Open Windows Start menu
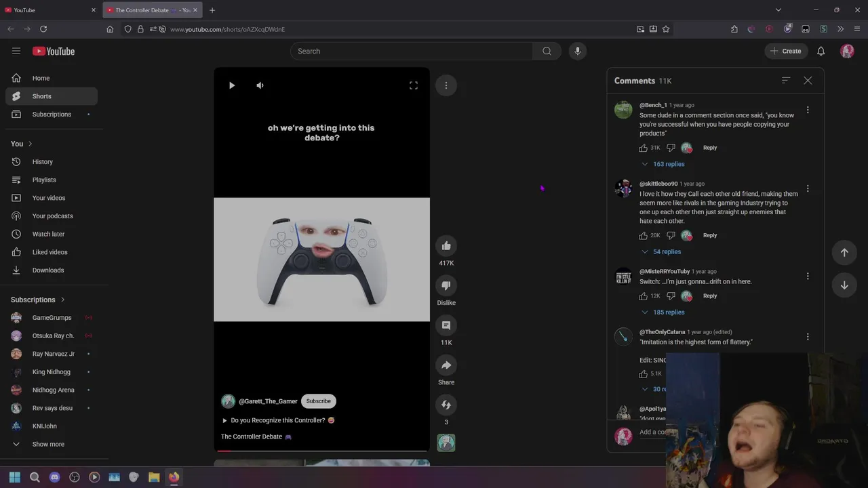 point(15,477)
